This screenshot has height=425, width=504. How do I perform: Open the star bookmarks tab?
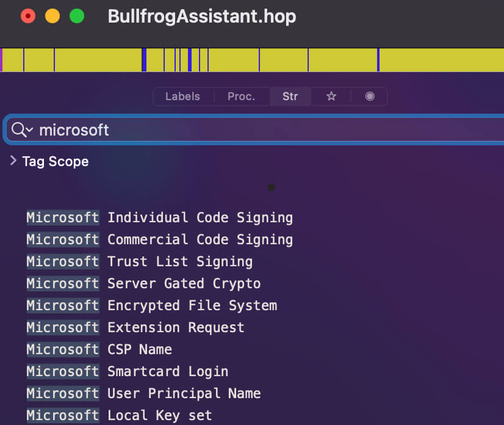331,96
